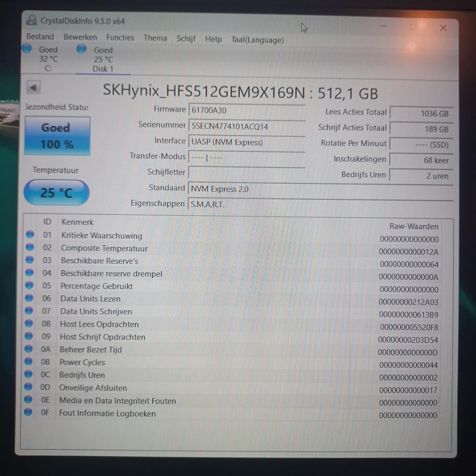Viewport: 476px width, 476px height.
Task: Click raw value 00000000212A03
Action: tap(408, 302)
